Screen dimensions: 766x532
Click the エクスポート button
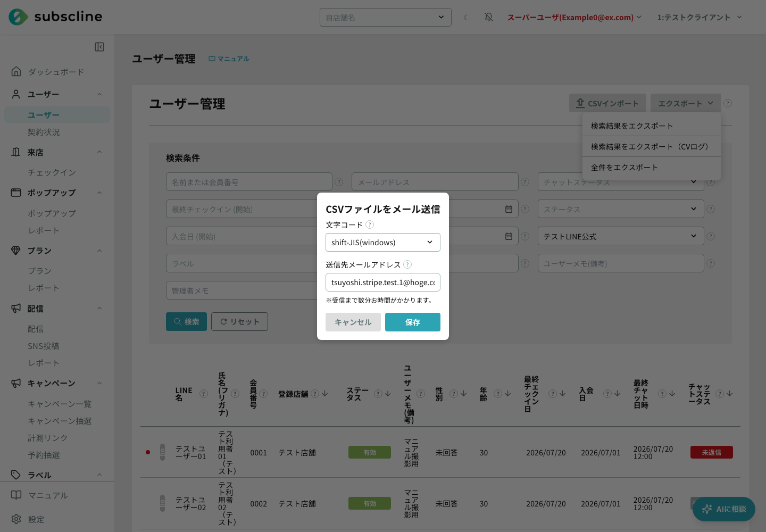point(686,103)
